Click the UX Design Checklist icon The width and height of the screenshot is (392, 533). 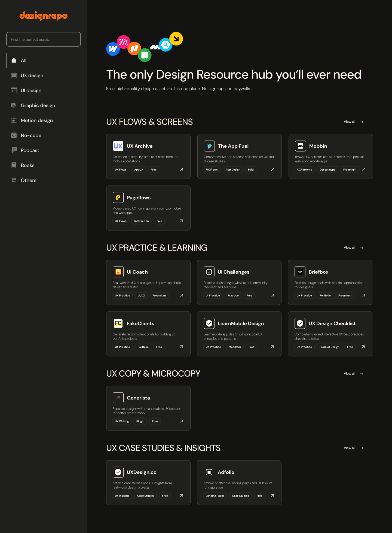pyautogui.click(x=300, y=323)
